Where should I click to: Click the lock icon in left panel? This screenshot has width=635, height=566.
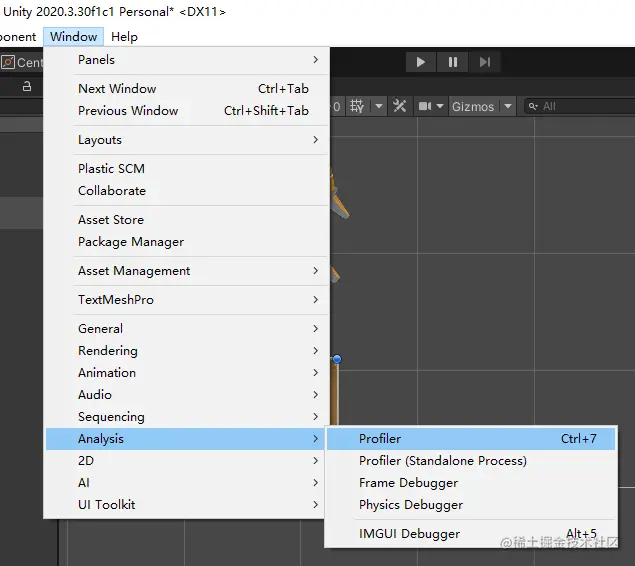coord(27,86)
